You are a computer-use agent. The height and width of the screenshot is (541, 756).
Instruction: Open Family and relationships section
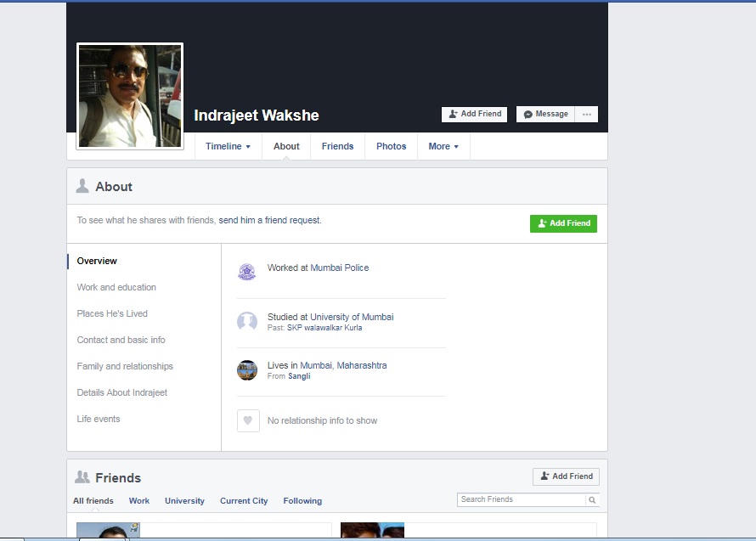(125, 366)
